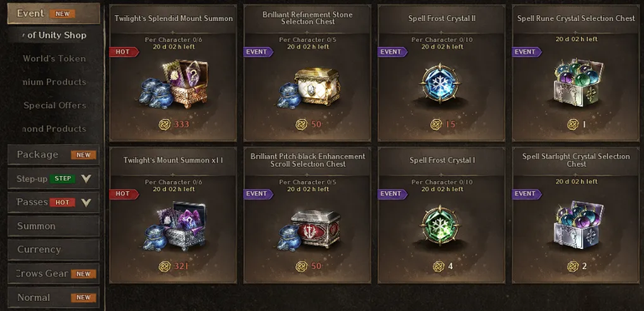The image size is (644, 311).
Task: Click the blue Spell Frost Crystal II icon
Action: point(442,83)
